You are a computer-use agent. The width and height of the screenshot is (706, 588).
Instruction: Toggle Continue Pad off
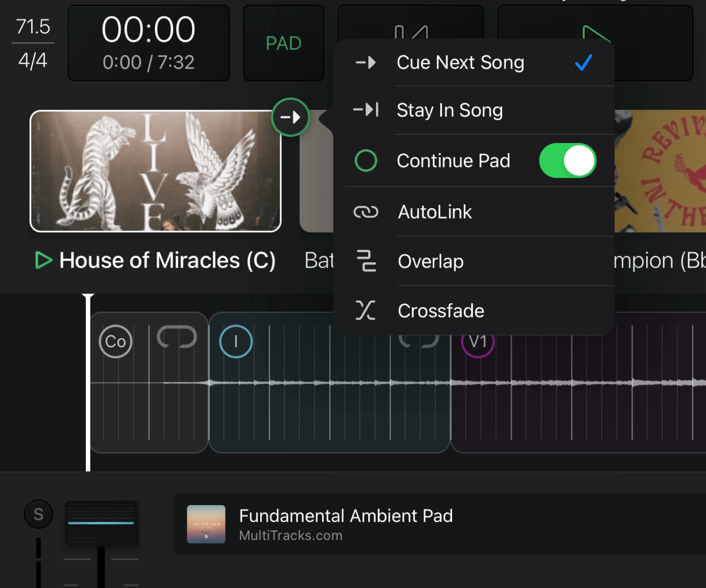click(x=567, y=160)
